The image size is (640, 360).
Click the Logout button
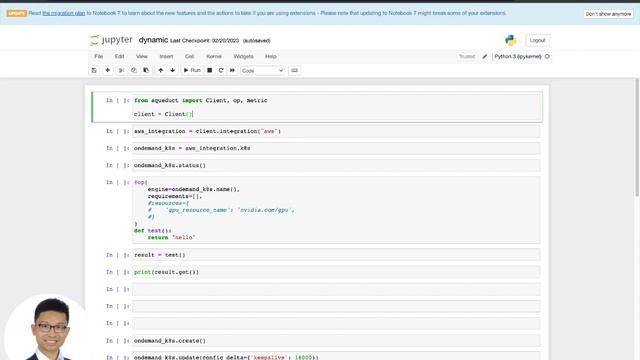pos(537,40)
